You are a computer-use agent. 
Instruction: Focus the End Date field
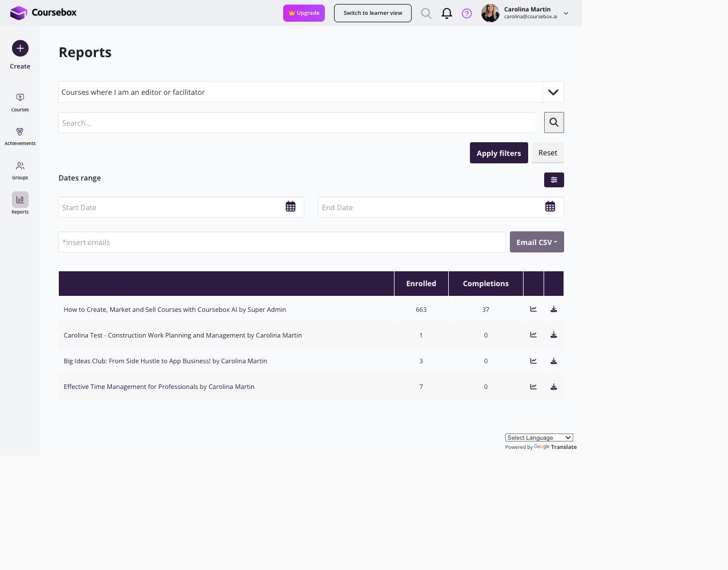[x=441, y=207]
